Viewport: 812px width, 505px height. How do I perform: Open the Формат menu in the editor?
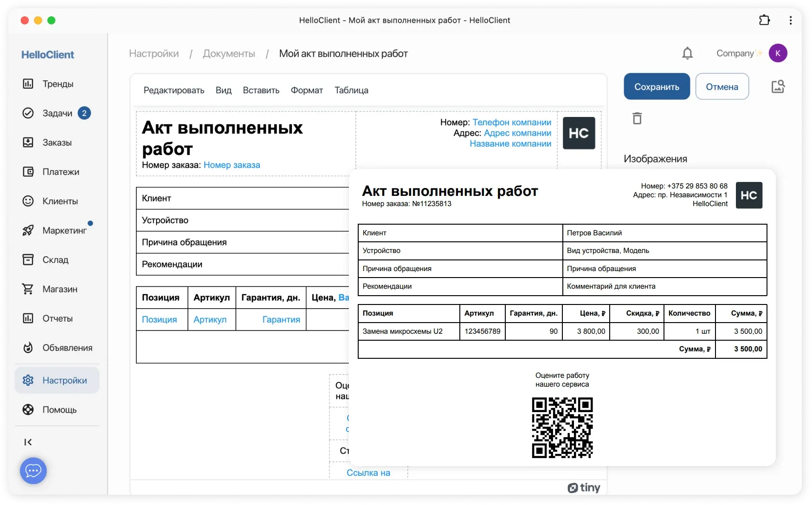[307, 90]
